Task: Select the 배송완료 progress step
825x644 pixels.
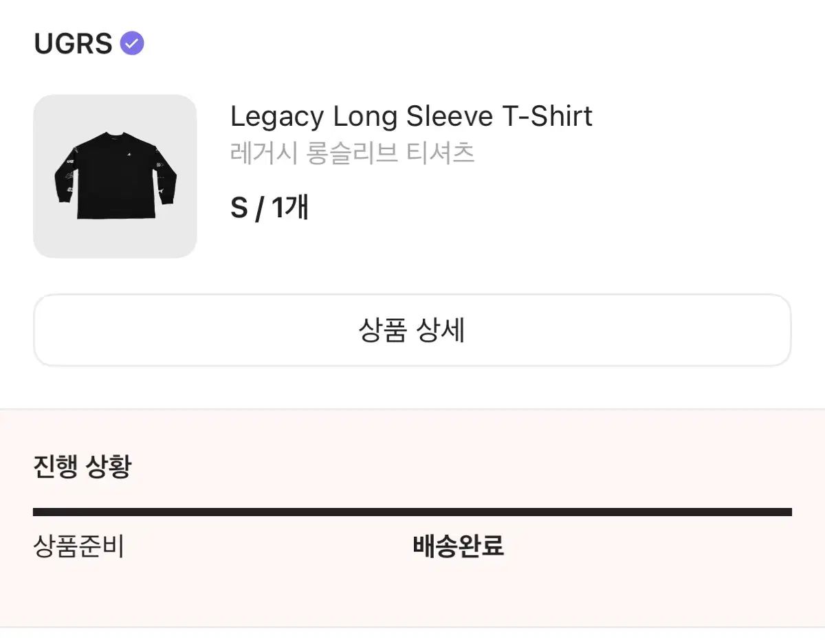Action: pyautogui.click(x=458, y=546)
